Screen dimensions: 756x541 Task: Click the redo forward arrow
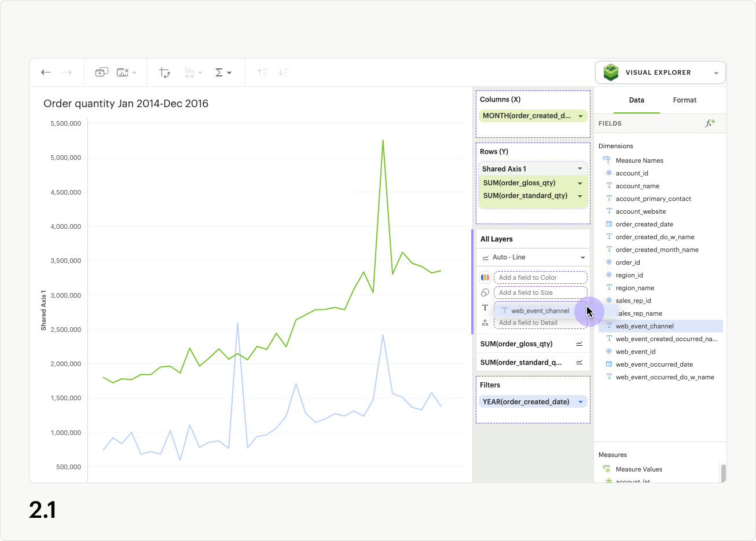tap(67, 72)
